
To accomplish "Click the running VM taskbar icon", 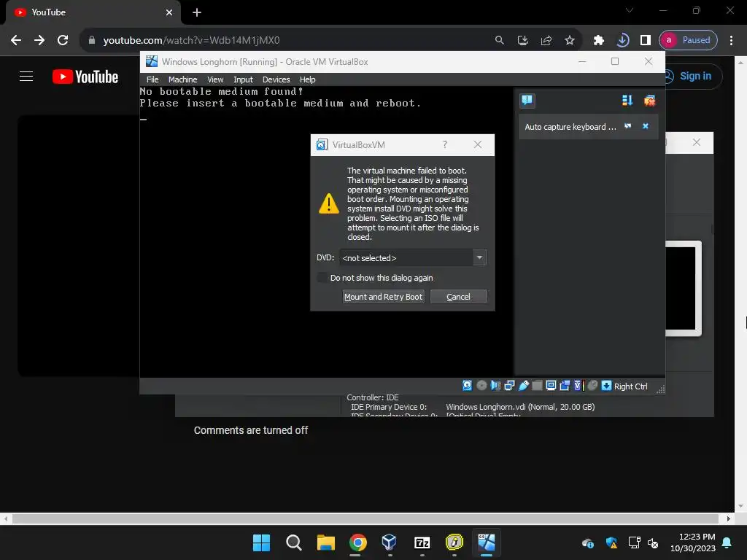I will tap(487, 542).
